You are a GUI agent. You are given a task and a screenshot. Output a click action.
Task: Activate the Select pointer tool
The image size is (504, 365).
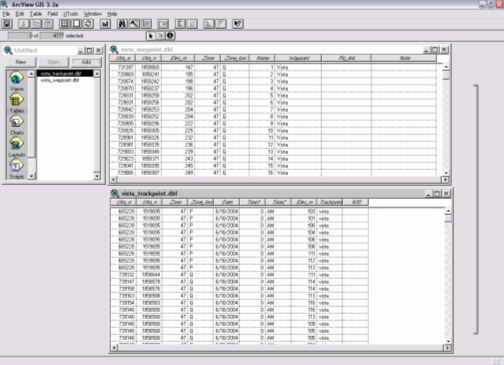(x=151, y=36)
